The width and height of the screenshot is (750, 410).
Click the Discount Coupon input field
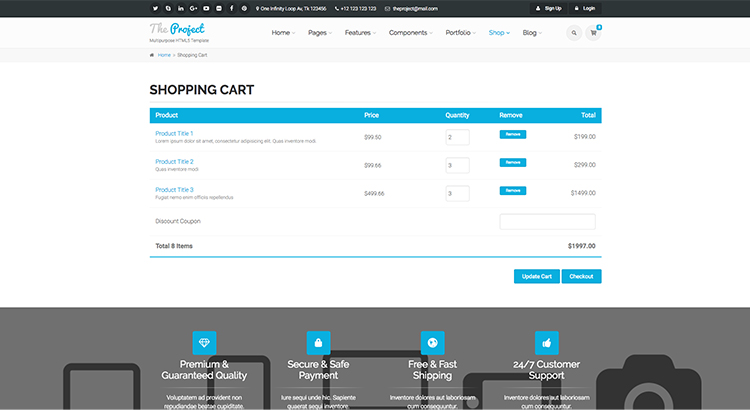tap(547, 221)
